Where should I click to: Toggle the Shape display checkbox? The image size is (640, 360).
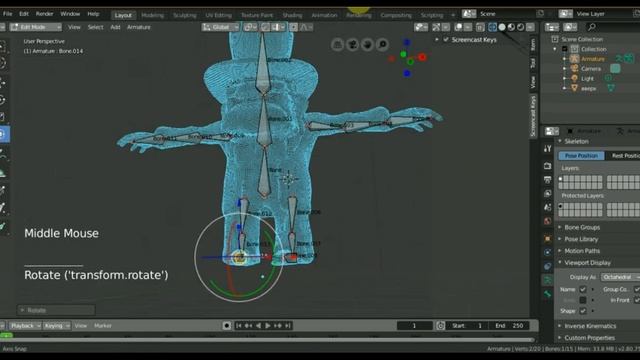(x=583, y=311)
